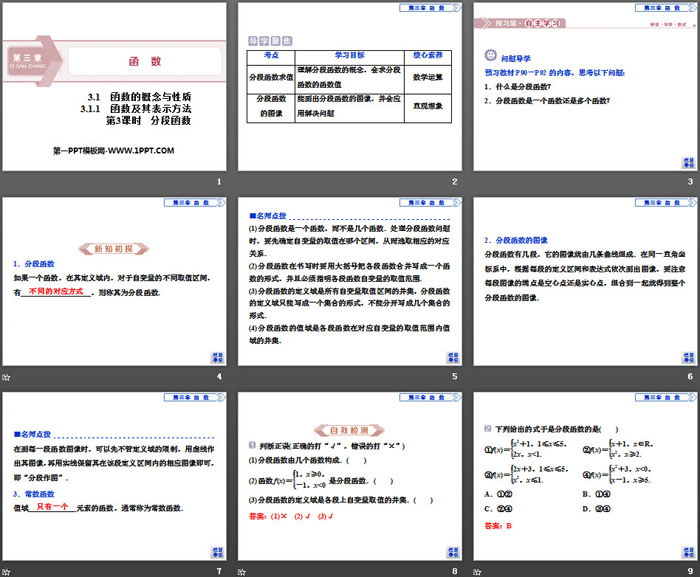
Task: Click the smiley face icon on slide 3
Action: coord(490,55)
